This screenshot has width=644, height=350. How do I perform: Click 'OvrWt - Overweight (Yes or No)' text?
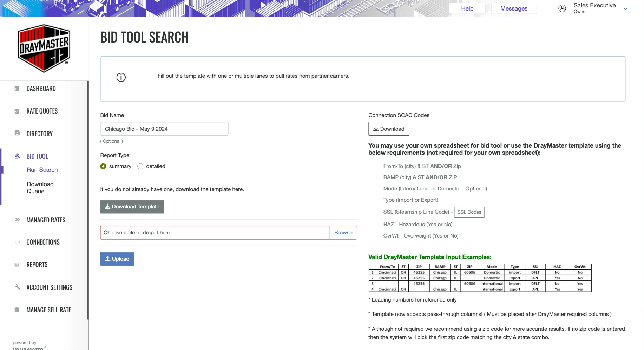tap(421, 236)
